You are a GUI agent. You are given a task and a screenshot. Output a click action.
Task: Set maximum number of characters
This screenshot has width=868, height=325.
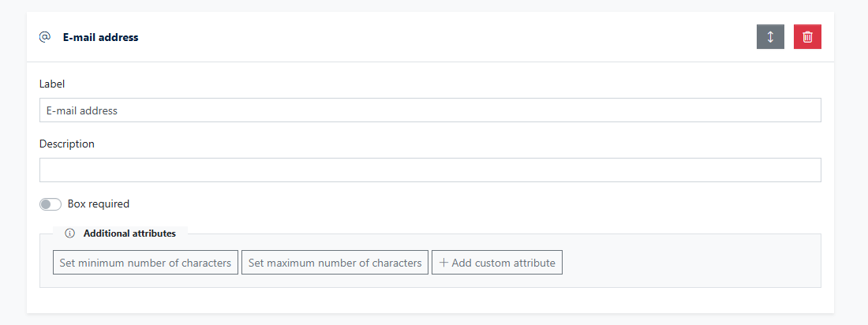point(335,263)
